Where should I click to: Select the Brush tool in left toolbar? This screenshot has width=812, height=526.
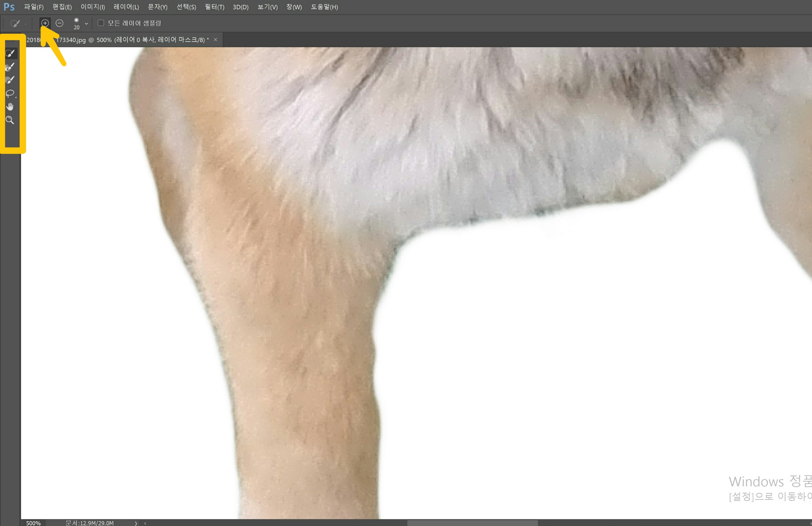[x=10, y=80]
